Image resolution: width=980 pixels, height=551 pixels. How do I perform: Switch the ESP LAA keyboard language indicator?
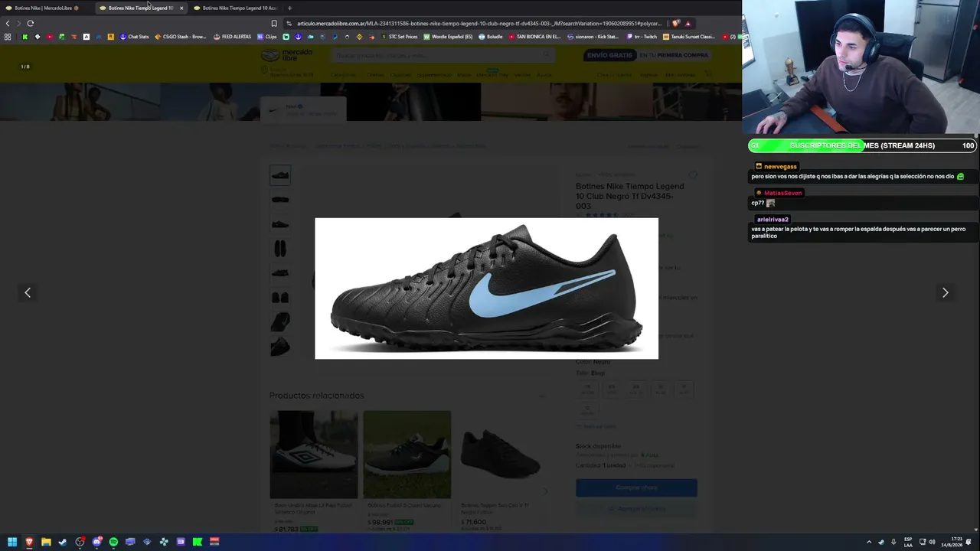[908, 542]
